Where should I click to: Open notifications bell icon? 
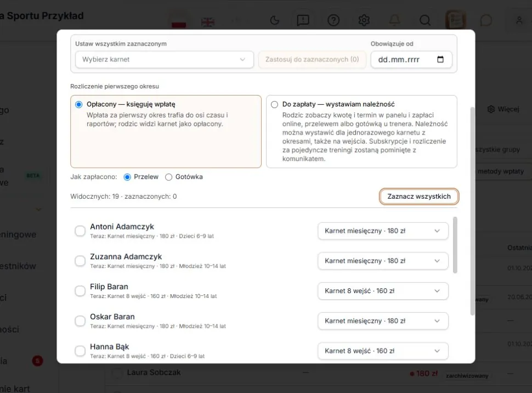394,20
